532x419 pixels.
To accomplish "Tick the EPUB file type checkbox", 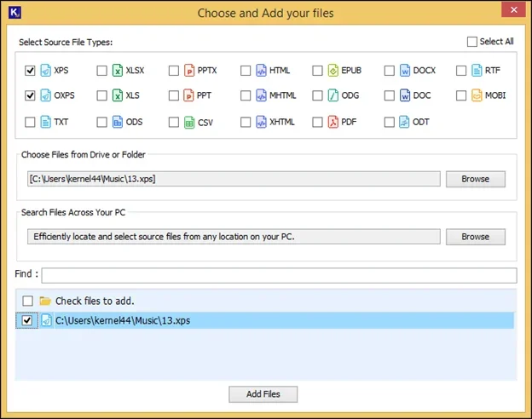I will coord(317,71).
